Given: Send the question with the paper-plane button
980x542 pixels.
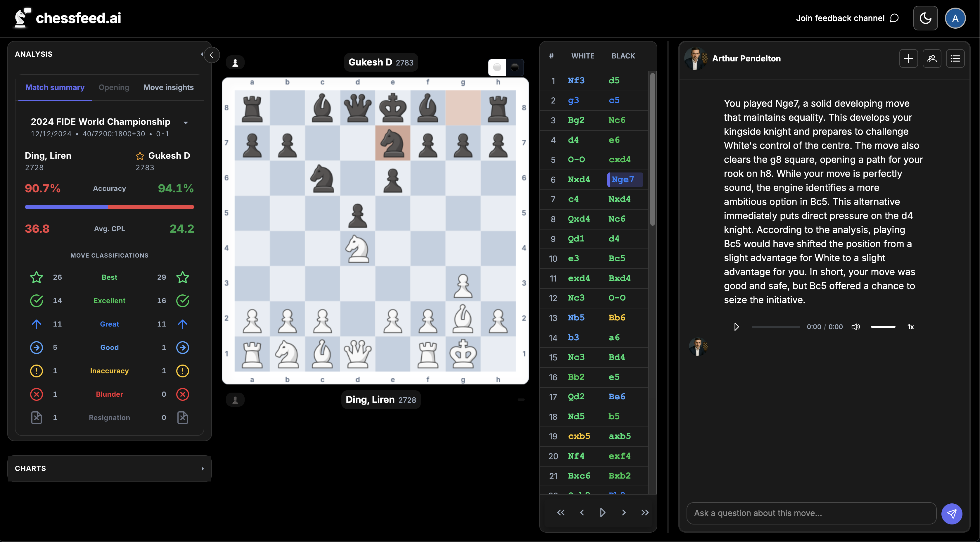Looking at the screenshot, I should coord(952,513).
